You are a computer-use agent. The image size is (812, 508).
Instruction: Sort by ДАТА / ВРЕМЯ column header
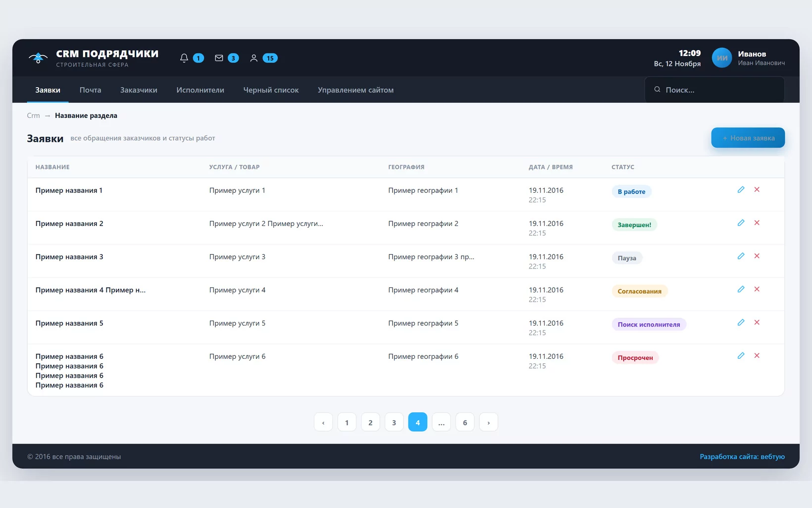pos(551,167)
